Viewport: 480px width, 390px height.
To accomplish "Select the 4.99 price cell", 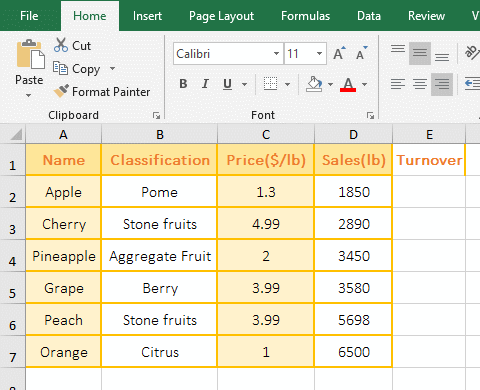I will 266,224.
